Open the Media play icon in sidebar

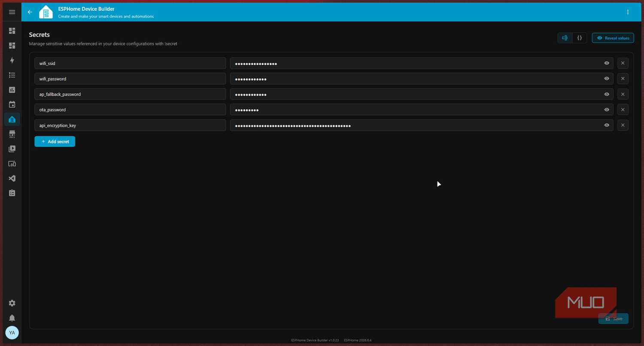tap(12, 149)
